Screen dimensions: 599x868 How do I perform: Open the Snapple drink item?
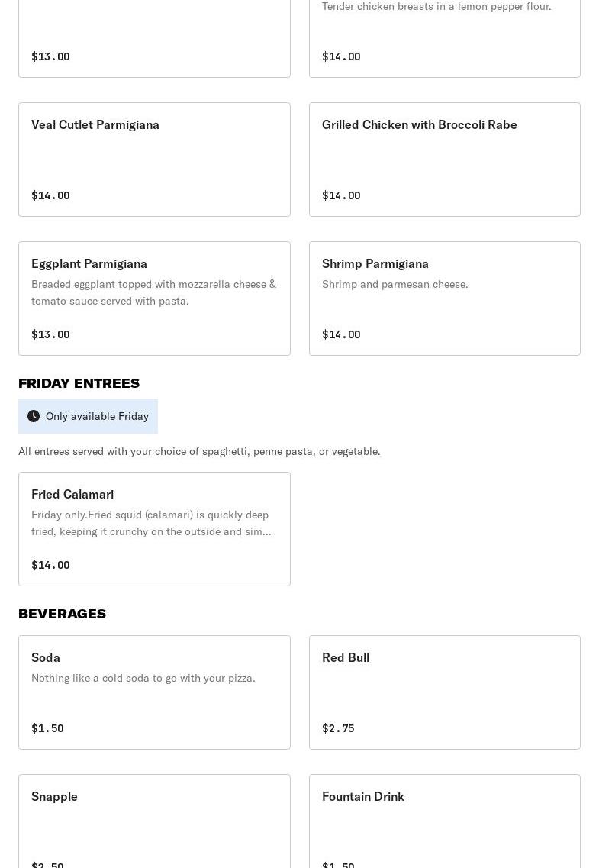pos(54,797)
